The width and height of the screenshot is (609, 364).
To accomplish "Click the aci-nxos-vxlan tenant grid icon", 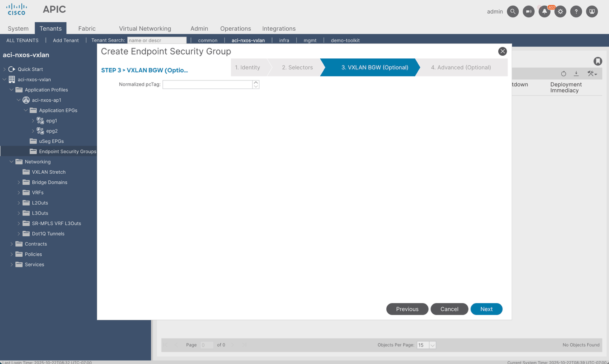I will (12, 80).
